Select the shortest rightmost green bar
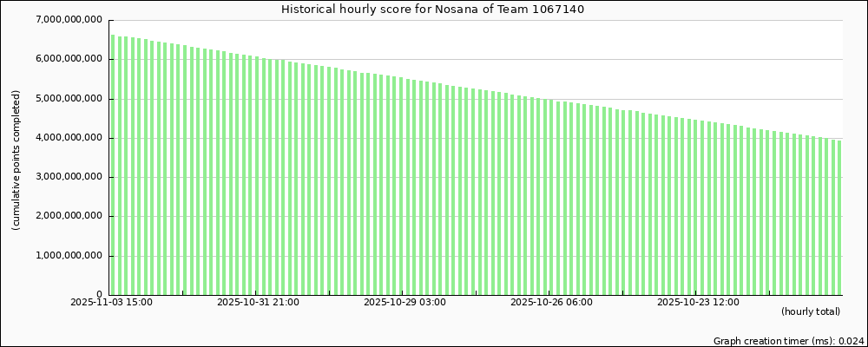This screenshot has height=347, width=868. (x=839, y=217)
